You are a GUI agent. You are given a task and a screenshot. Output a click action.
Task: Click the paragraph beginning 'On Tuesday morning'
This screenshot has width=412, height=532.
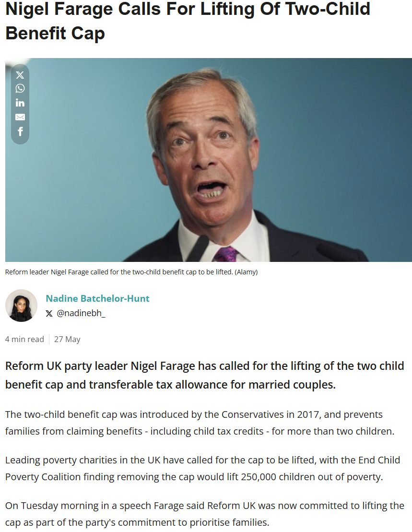click(x=204, y=514)
